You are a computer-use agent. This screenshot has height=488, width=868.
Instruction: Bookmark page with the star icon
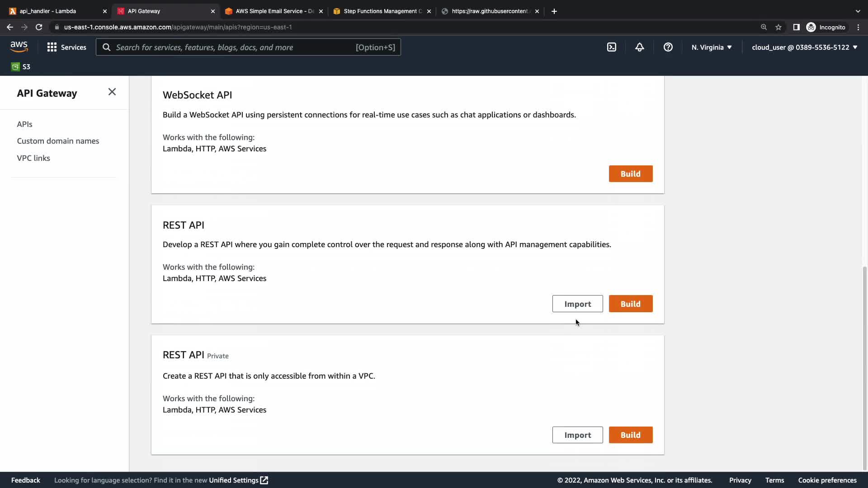778,27
